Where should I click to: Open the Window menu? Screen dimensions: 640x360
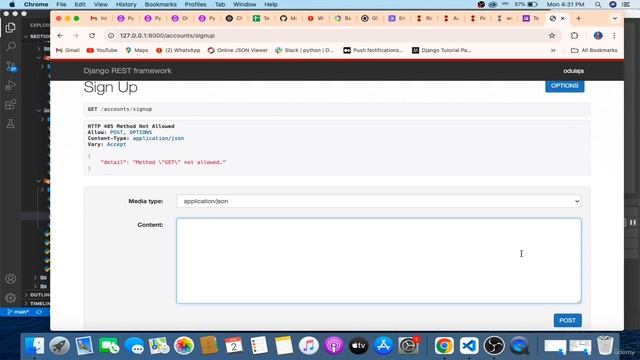tap(244, 4)
